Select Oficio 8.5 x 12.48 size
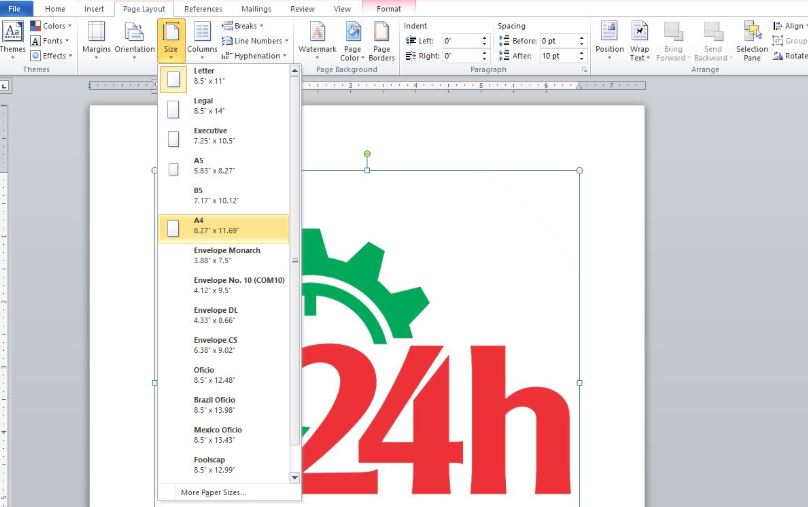 (x=224, y=378)
